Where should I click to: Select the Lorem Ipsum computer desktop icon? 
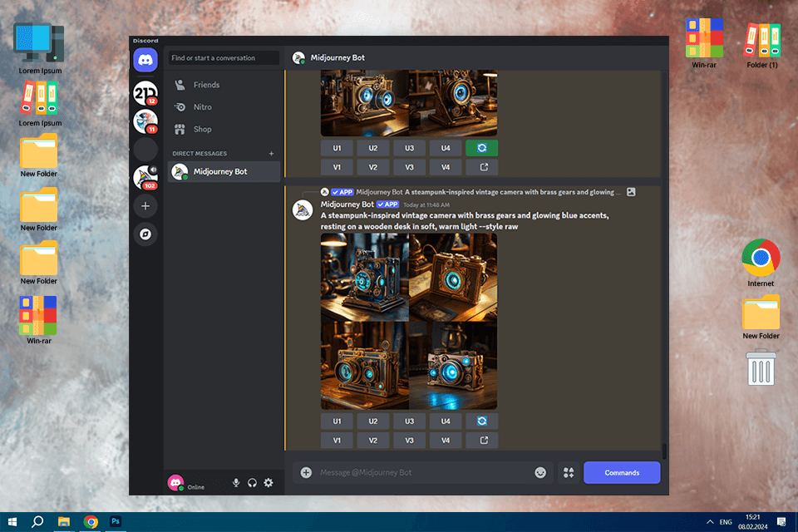pyautogui.click(x=40, y=49)
